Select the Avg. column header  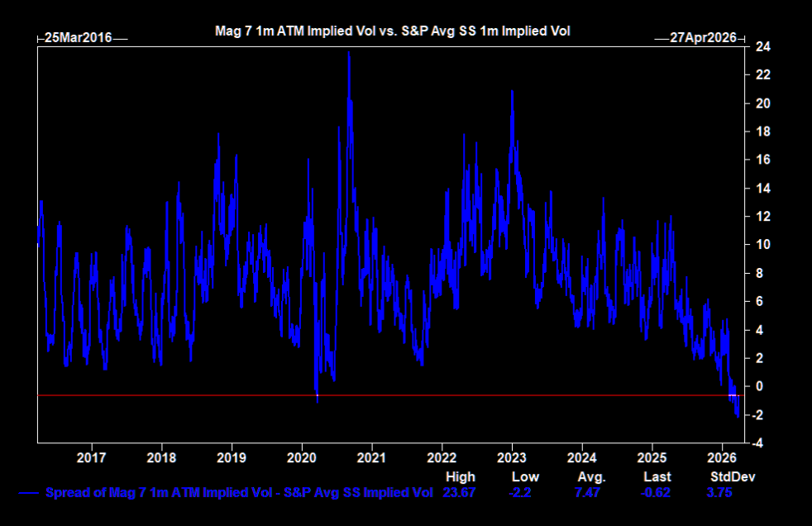[591, 477]
